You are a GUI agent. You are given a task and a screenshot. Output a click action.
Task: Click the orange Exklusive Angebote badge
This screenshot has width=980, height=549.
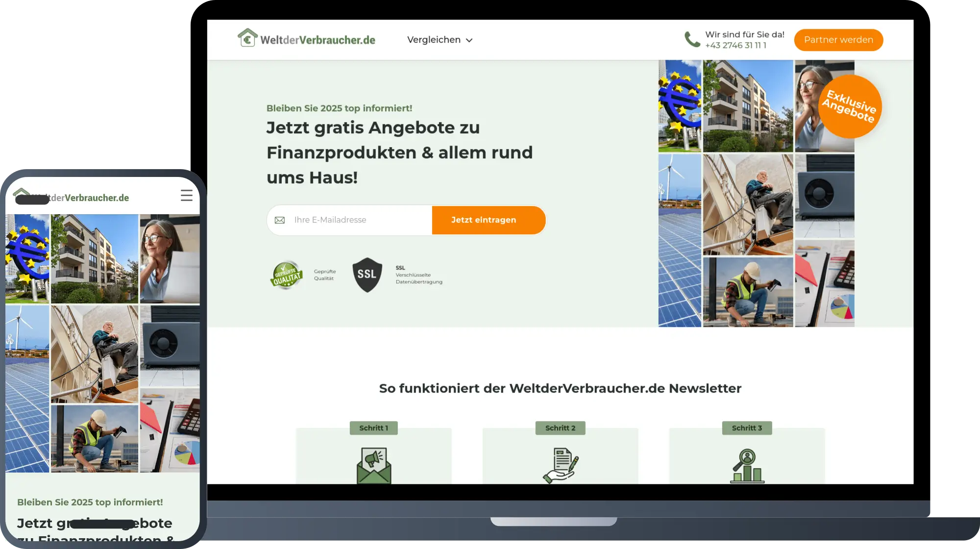point(850,106)
